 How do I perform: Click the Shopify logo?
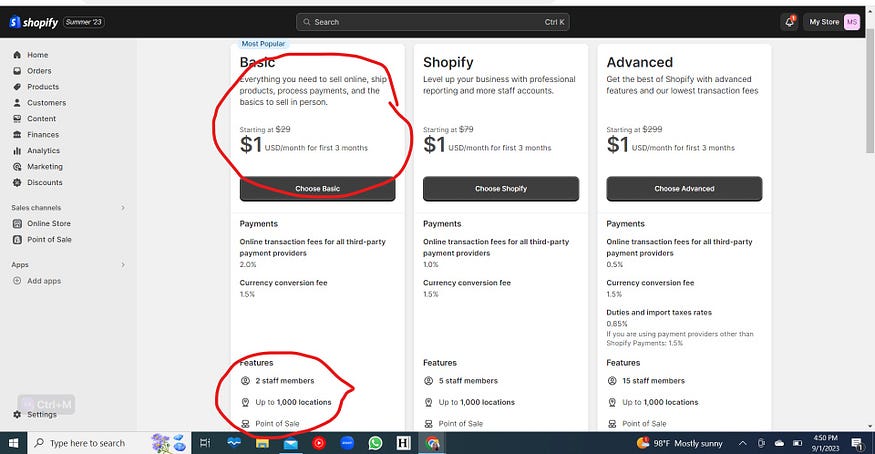[33, 22]
